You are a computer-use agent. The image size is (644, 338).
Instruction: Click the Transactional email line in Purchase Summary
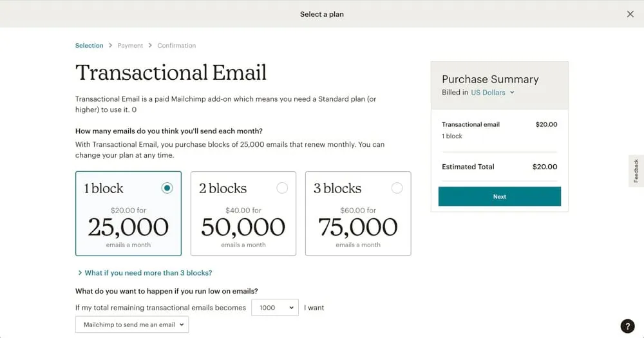[471, 124]
